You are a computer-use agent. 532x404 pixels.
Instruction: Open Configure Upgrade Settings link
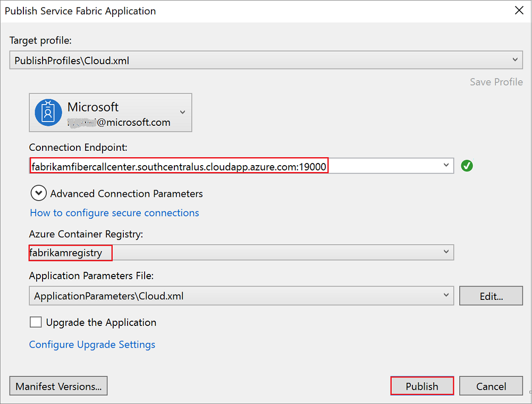pos(92,345)
